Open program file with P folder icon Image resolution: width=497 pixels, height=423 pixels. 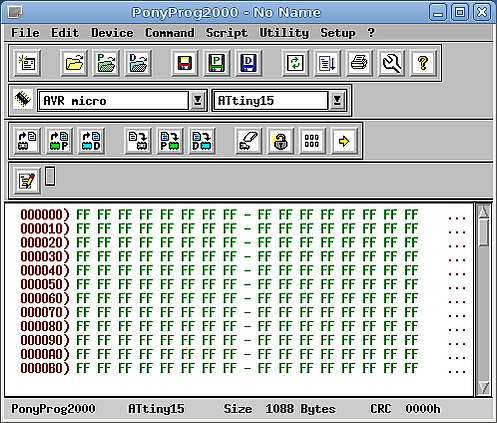(106, 63)
